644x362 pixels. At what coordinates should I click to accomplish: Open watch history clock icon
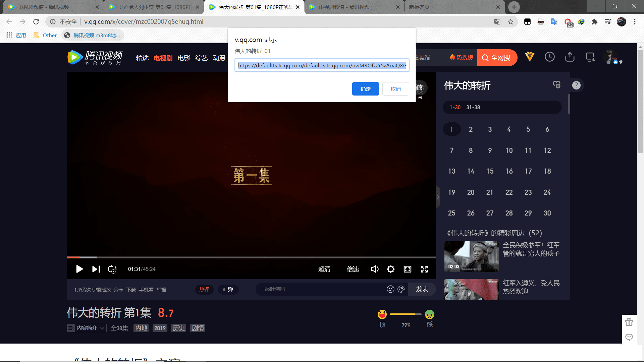click(549, 57)
